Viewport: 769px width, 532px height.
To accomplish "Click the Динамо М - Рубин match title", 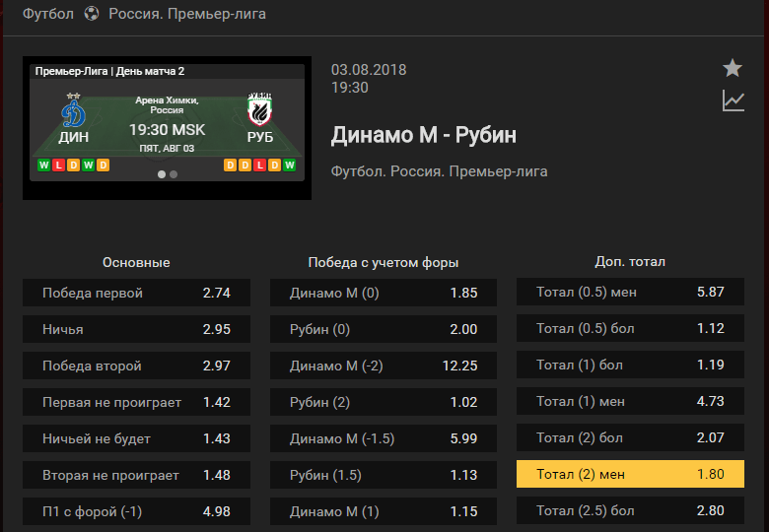I will coord(424,135).
